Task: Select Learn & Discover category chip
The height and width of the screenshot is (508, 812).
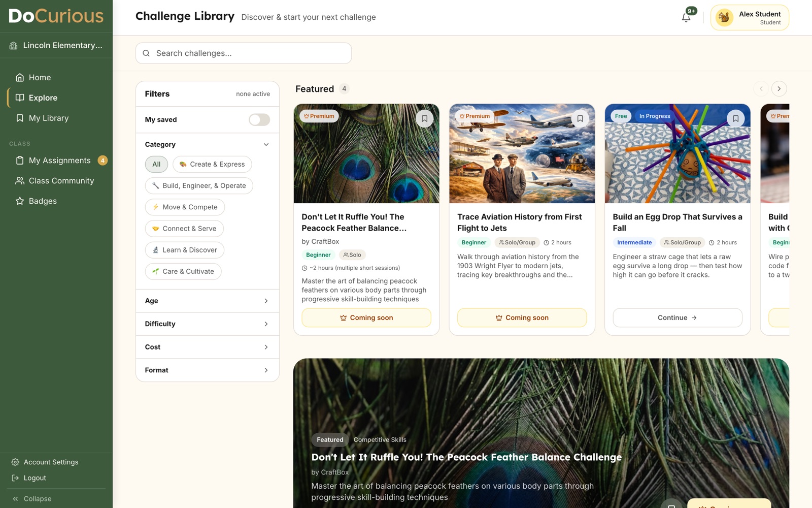Action: tap(185, 250)
